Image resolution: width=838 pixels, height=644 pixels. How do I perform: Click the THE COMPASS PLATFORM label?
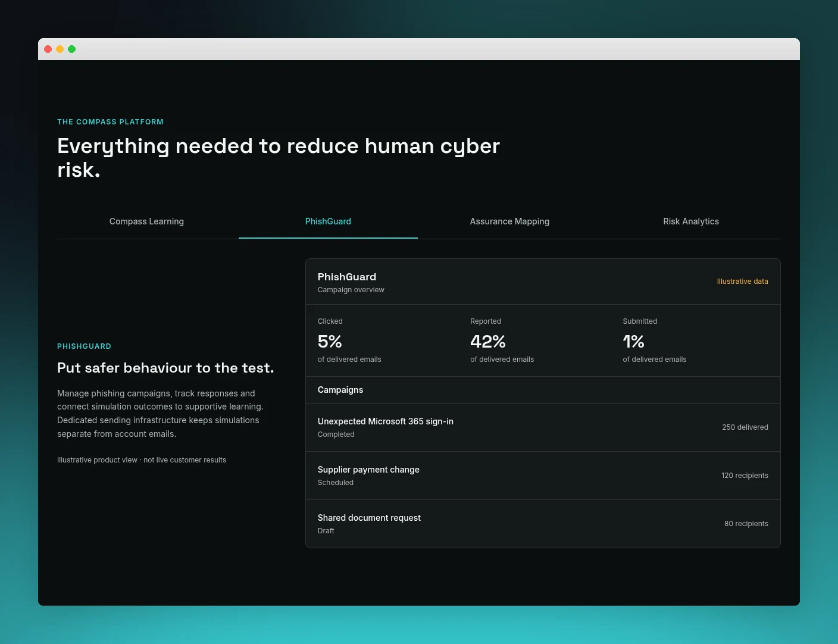point(110,122)
